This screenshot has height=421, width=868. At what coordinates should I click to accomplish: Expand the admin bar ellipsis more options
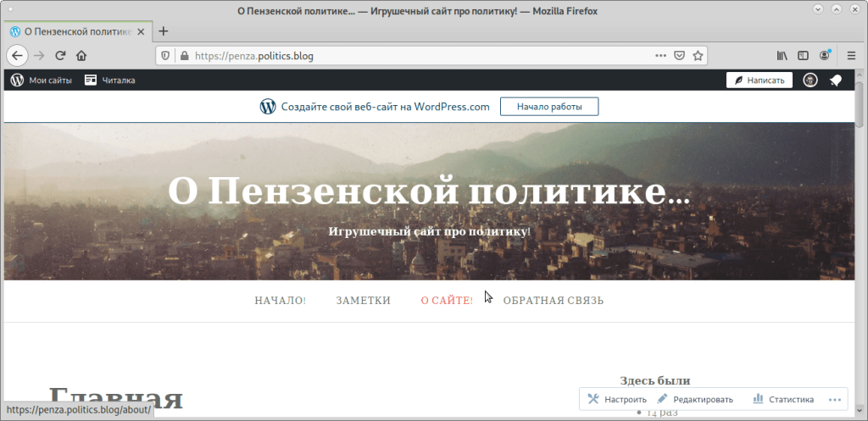point(835,399)
